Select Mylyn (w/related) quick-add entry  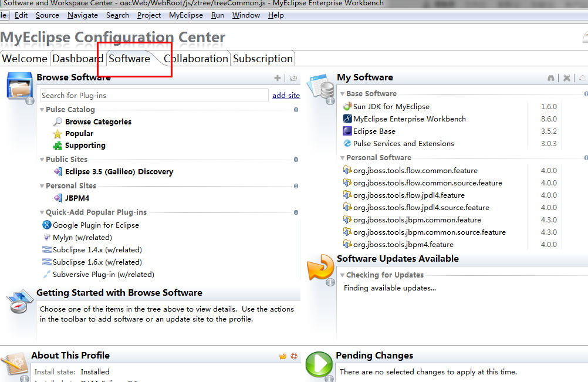click(82, 237)
